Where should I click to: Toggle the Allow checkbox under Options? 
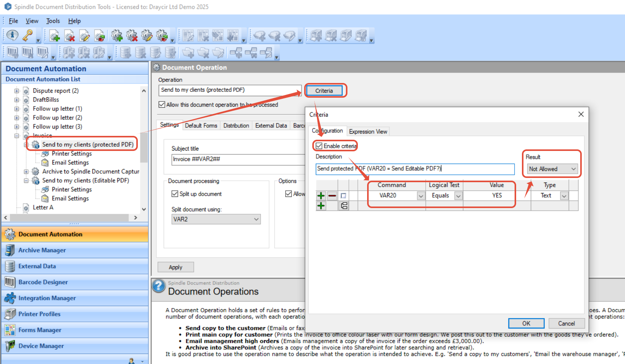pos(288,194)
